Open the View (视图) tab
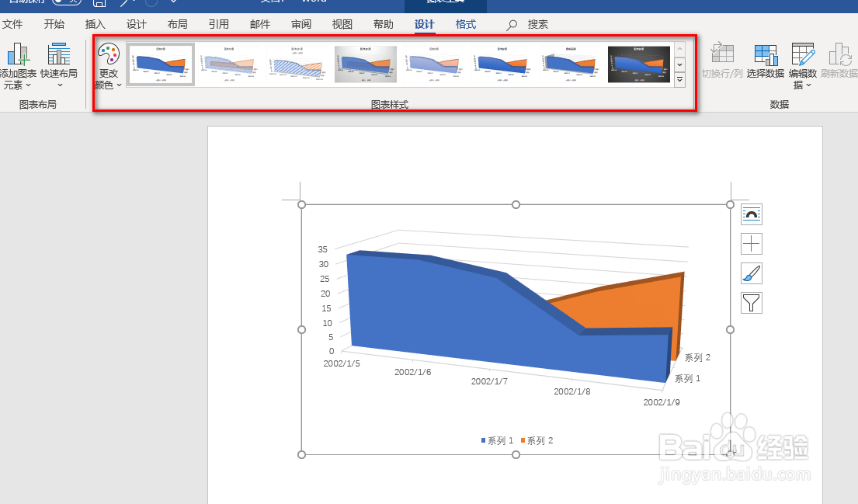Screen dimensions: 858x504 coord(342,25)
